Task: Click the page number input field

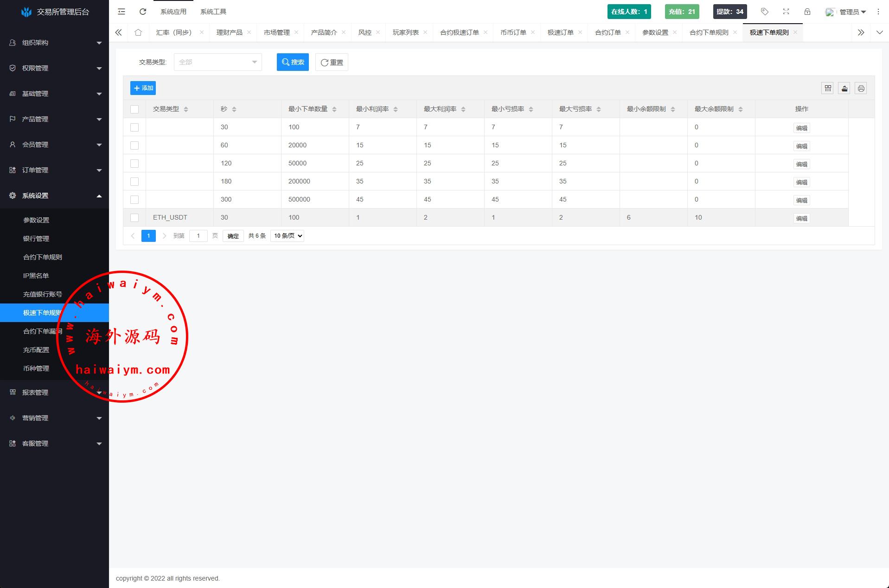Action: pyautogui.click(x=198, y=236)
